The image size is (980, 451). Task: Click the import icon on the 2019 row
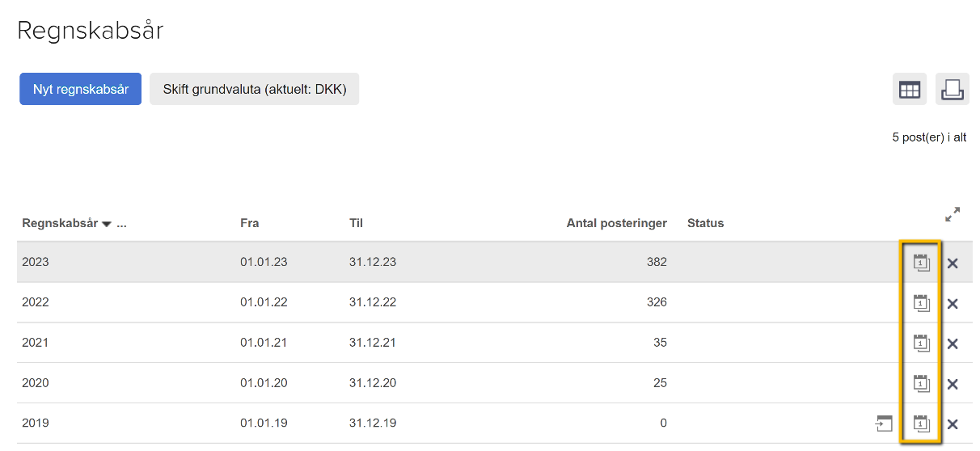[x=883, y=423]
